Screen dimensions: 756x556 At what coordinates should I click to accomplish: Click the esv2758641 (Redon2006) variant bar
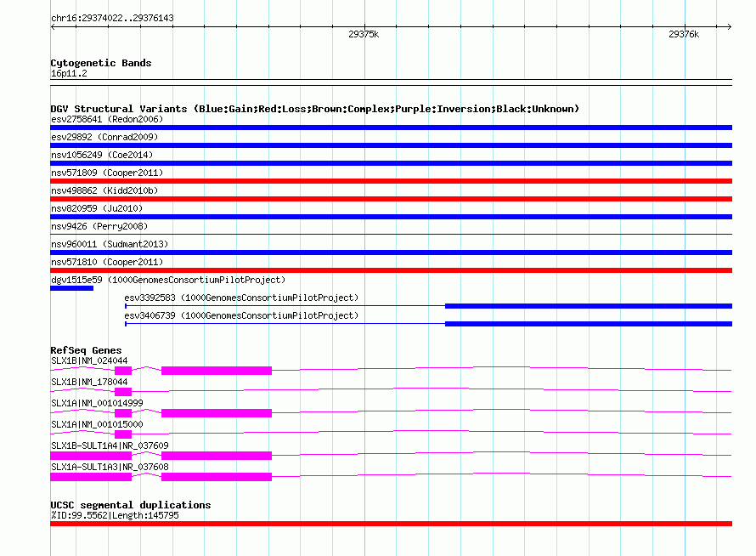pos(391,128)
